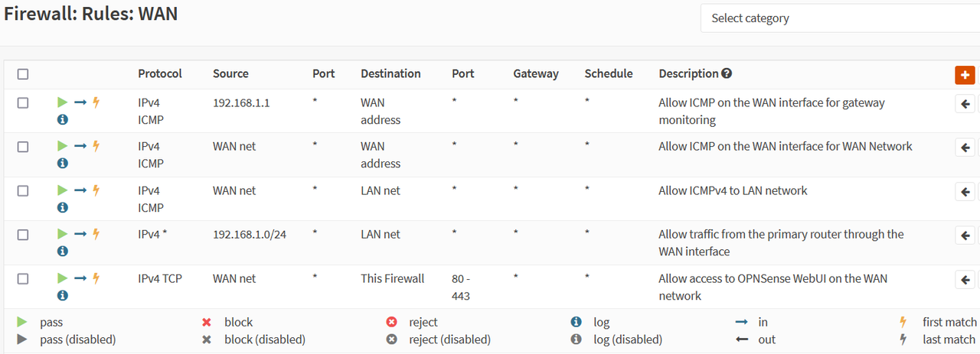Click green pass icon of OPNSense WebUI rule
This screenshot has width=980, height=354.
(62, 278)
